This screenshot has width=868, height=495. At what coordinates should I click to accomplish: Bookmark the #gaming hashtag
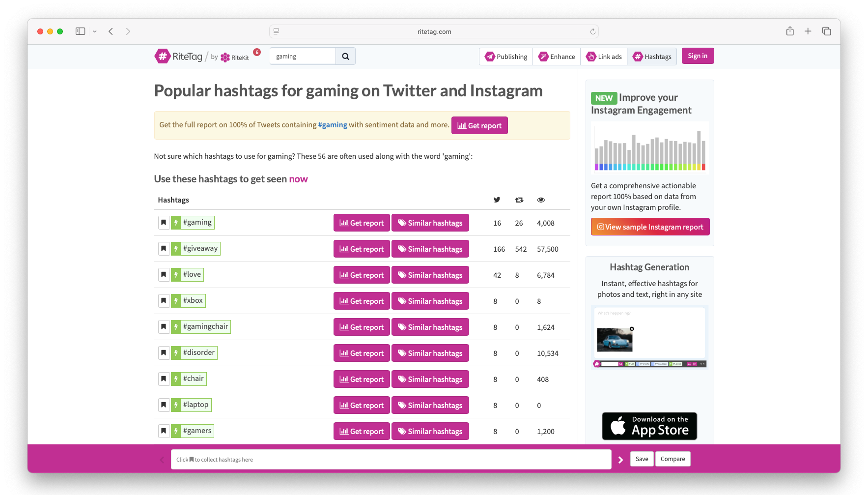coord(164,223)
